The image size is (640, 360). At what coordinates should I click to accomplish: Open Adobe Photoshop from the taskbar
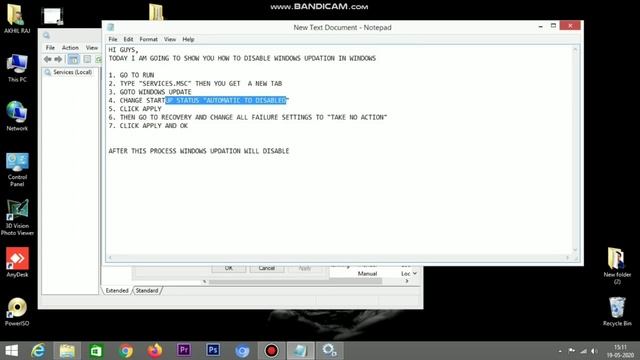point(213,351)
